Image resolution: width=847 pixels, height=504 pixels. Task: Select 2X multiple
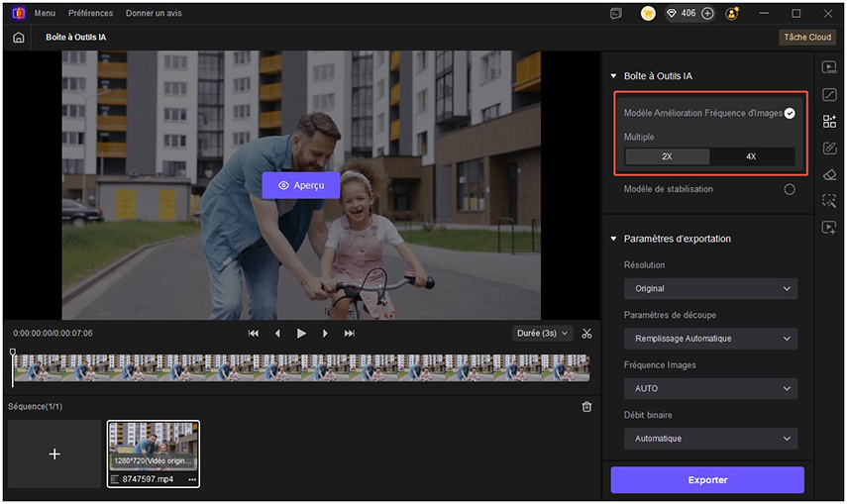(667, 156)
